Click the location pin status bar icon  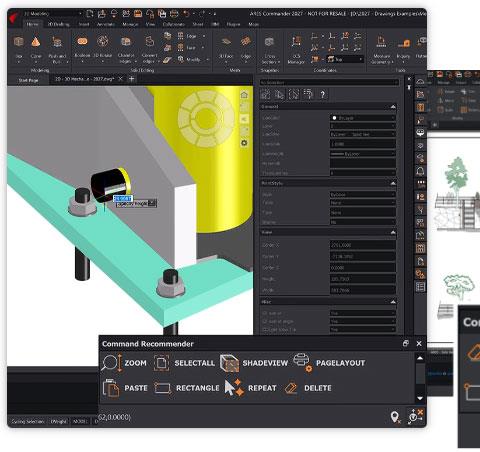pos(395,417)
